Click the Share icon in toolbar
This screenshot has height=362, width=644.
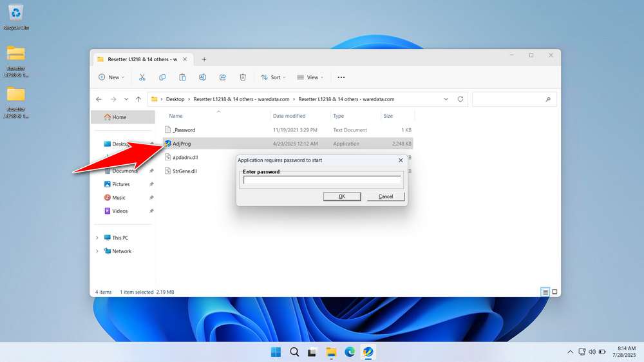click(x=223, y=77)
